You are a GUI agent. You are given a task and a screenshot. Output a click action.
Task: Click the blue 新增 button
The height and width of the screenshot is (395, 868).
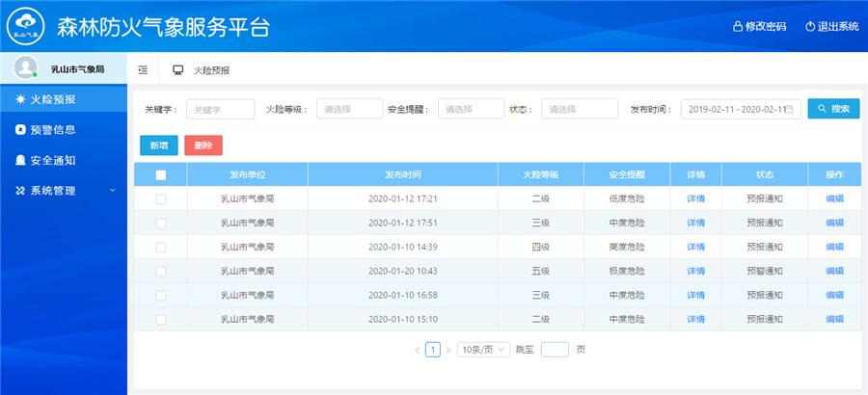[158, 145]
